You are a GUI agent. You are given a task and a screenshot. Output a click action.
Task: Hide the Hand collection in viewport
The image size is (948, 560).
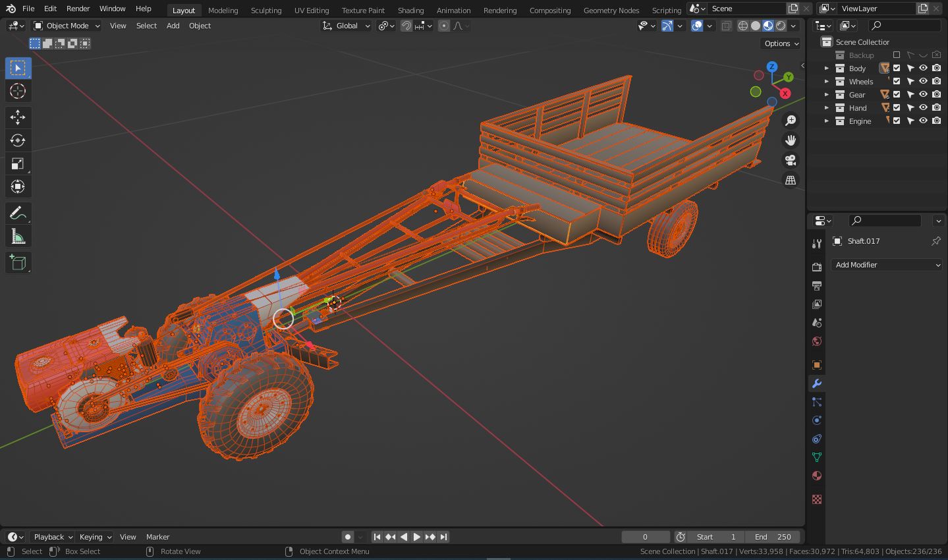923,107
